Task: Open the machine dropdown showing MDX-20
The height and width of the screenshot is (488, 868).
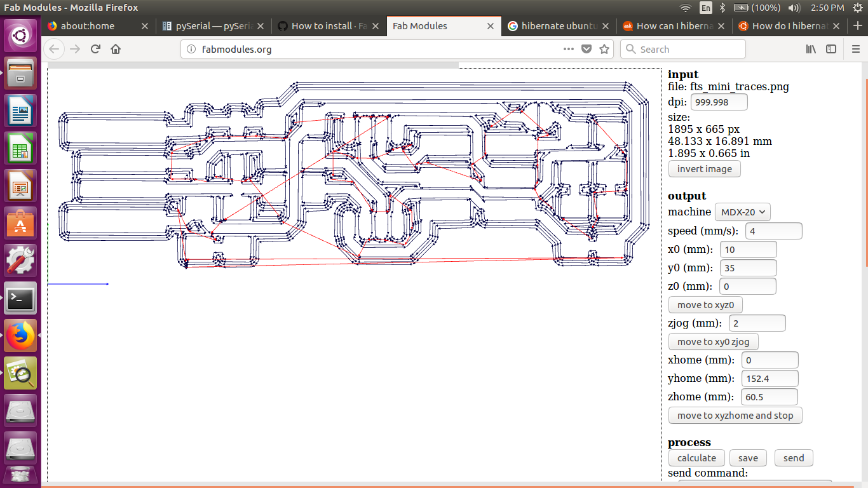Action: (x=743, y=212)
